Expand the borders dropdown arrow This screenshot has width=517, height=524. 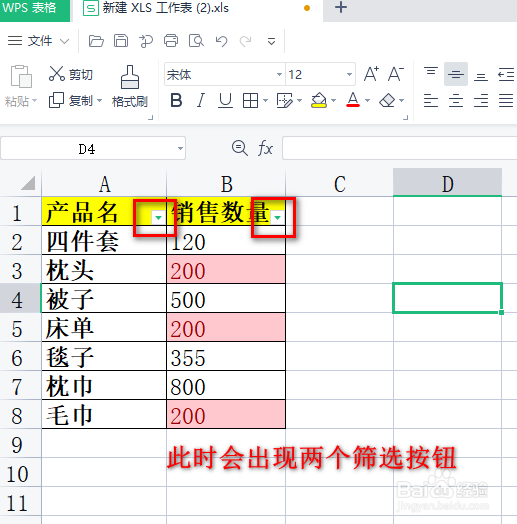[265, 100]
